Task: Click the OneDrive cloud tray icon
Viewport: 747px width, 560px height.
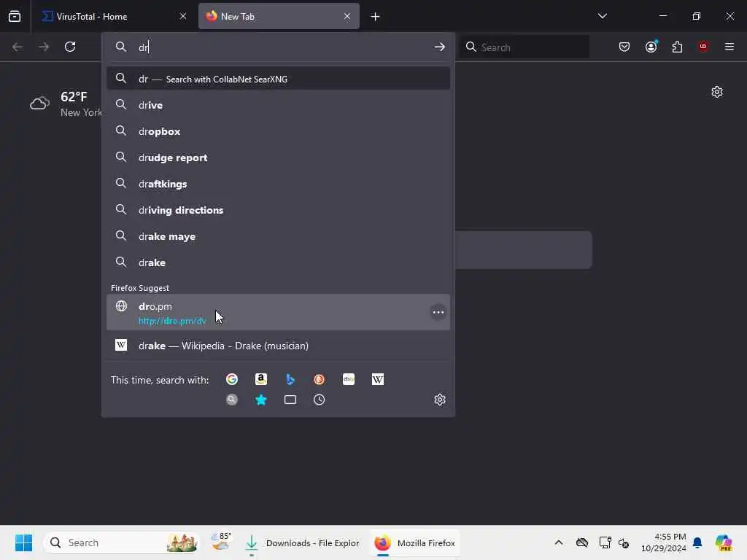Action: (x=581, y=542)
